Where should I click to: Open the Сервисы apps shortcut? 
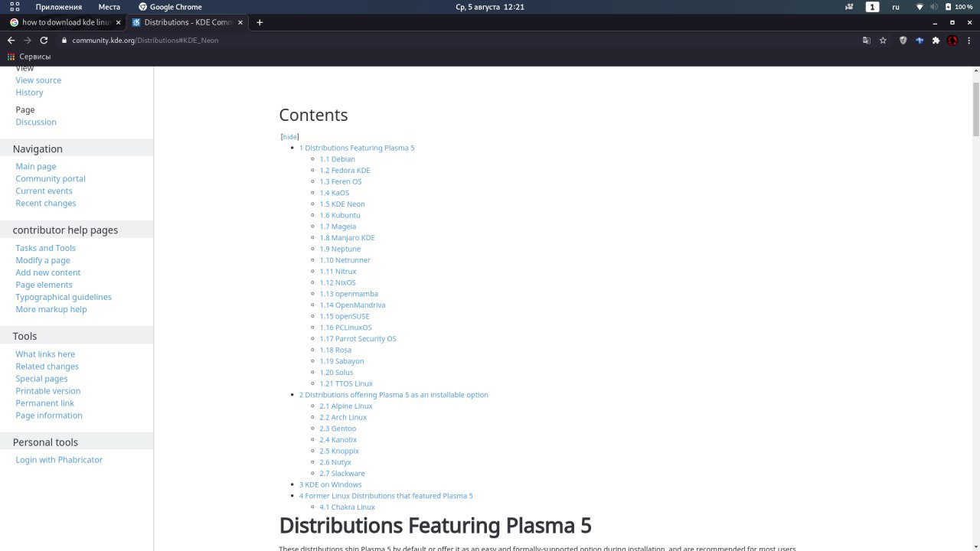[29, 57]
